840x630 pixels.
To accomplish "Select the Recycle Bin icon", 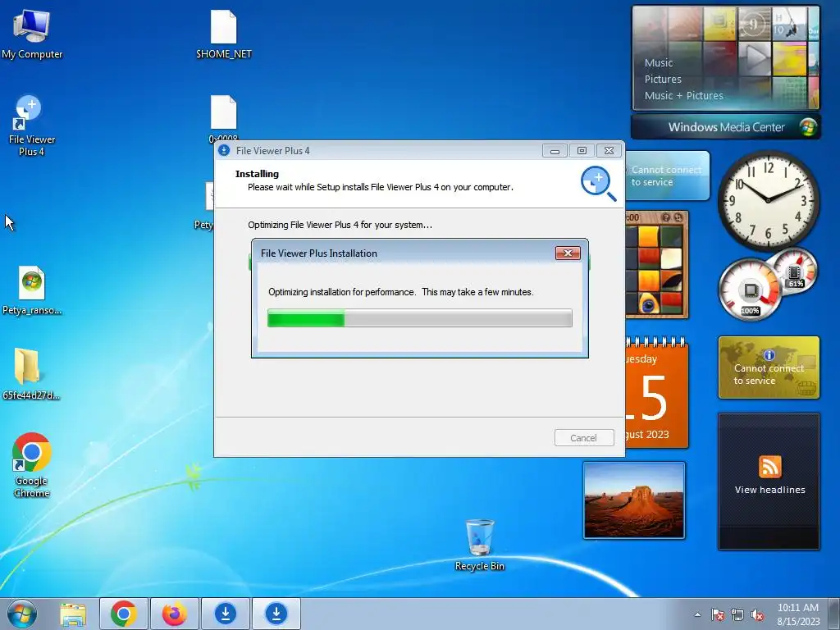I will [479, 545].
